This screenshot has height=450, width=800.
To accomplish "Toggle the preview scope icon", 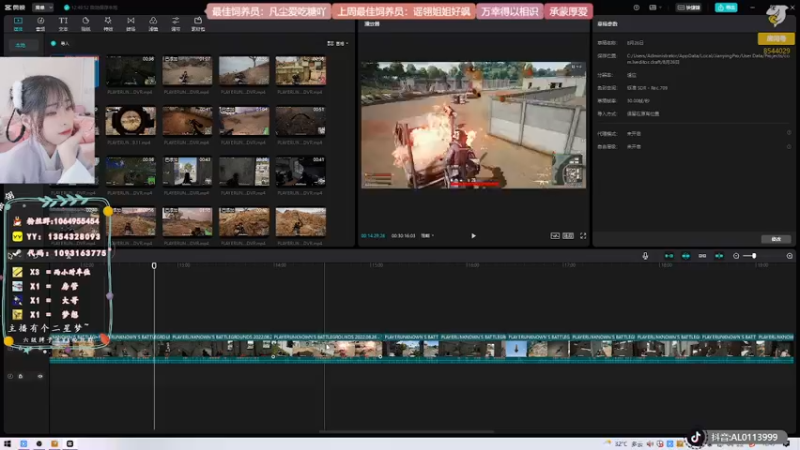I will [x=555, y=236].
